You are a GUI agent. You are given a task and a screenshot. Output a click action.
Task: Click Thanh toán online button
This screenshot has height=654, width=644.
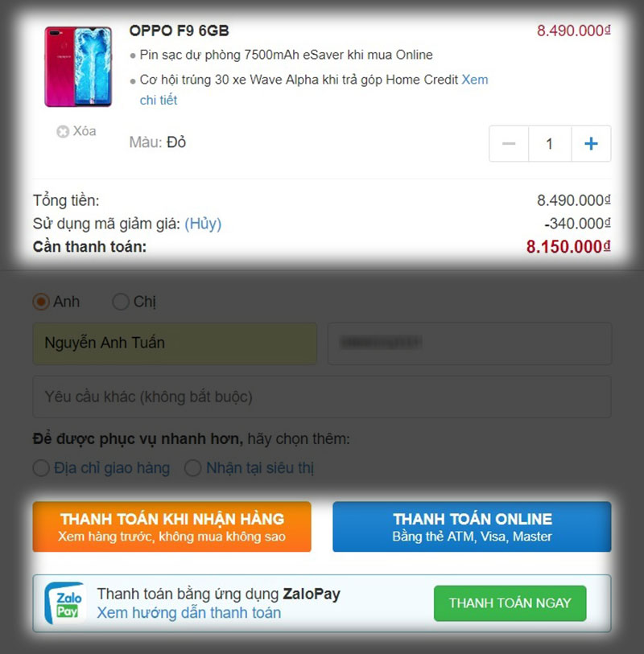point(472,527)
